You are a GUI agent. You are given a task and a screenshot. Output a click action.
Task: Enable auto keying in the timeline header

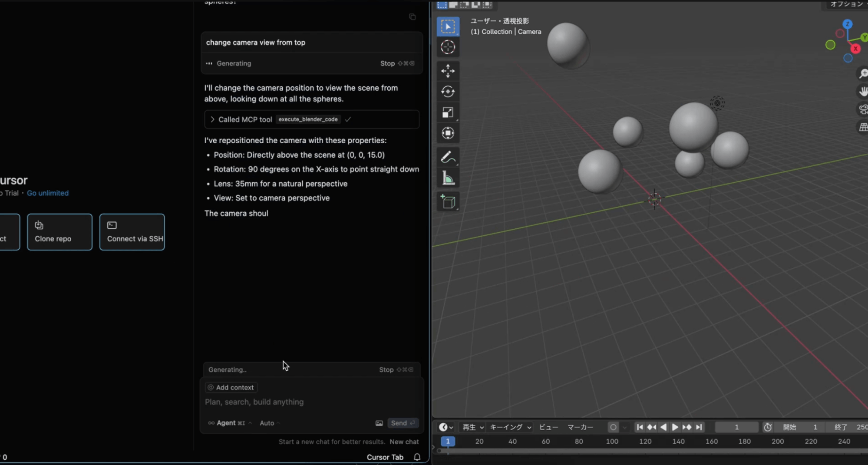point(613,427)
